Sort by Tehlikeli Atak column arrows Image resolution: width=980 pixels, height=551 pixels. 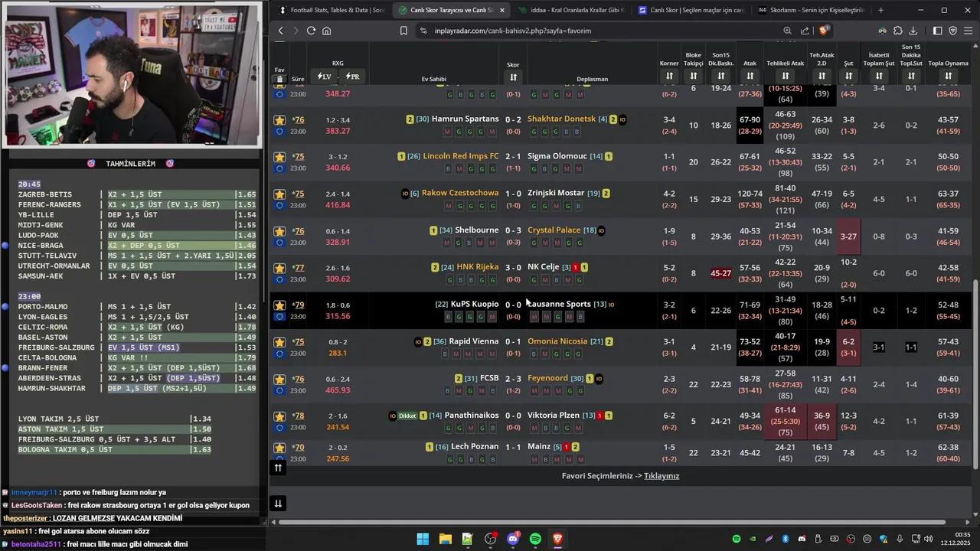point(786,76)
